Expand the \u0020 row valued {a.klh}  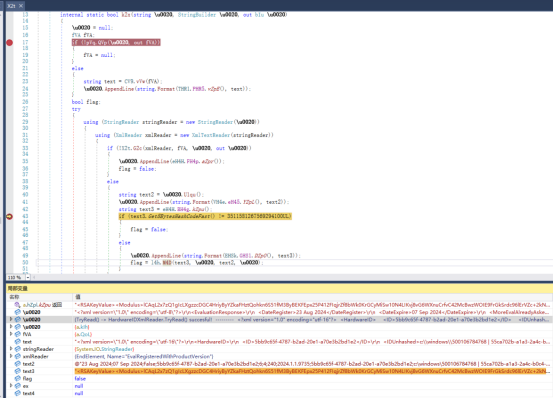tap(11, 327)
